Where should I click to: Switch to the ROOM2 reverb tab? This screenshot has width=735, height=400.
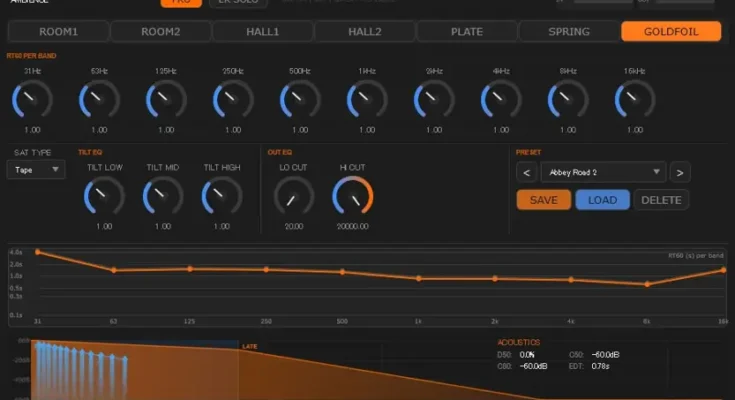pos(160,31)
